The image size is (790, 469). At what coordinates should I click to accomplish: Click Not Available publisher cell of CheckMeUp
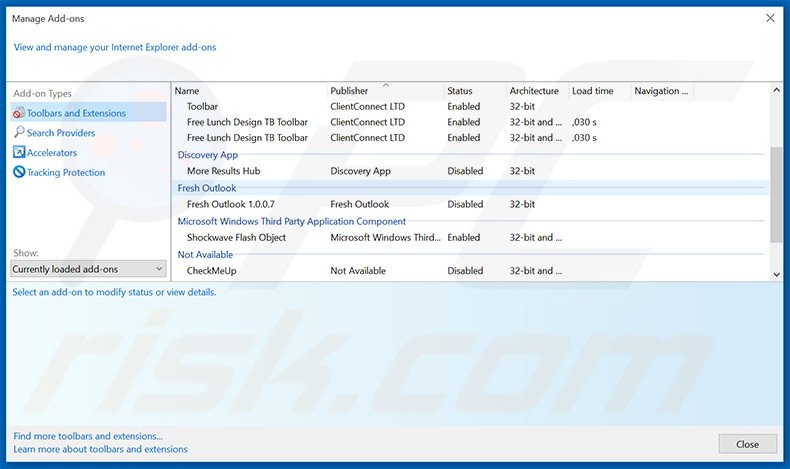tap(358, 271)
